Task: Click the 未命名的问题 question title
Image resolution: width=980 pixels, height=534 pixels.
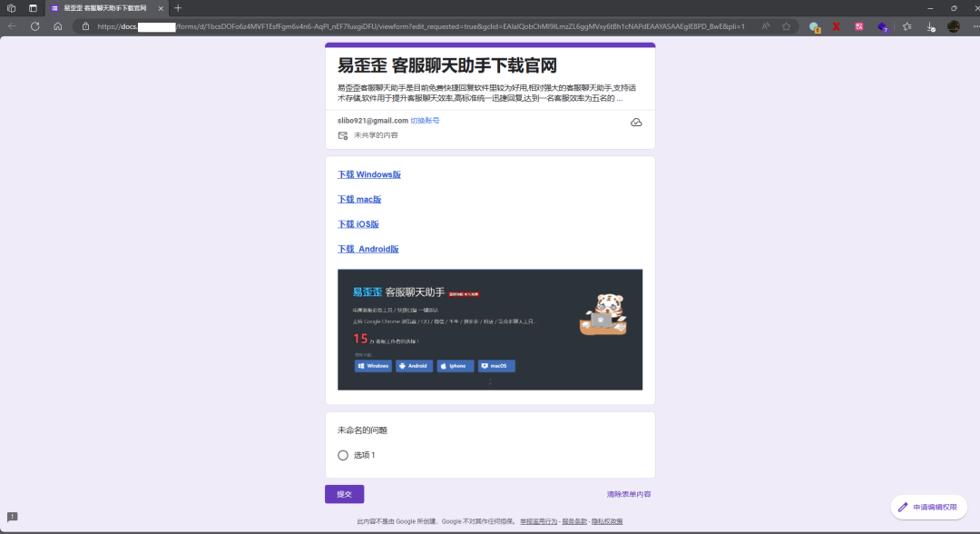Action: [362, 430]
